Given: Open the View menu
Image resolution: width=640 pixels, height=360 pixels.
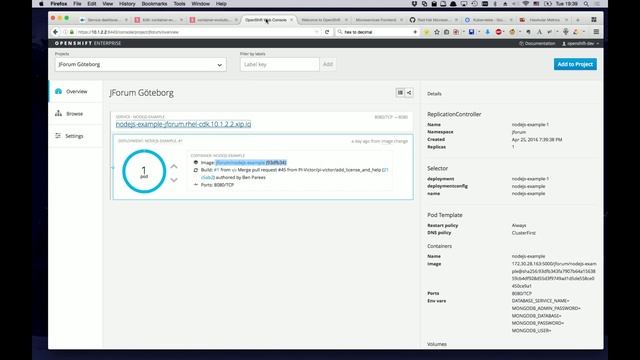Looking at the screenshot, I should (108, 4).
